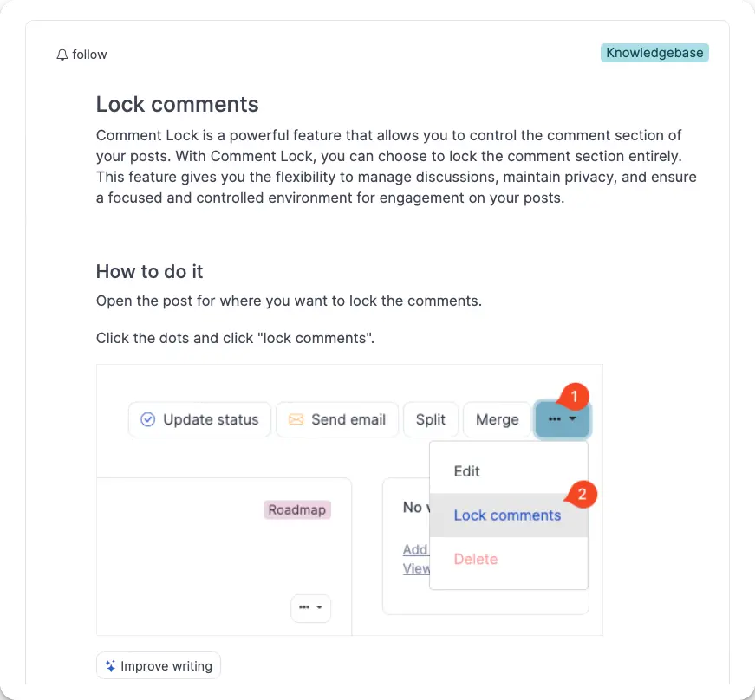Select Delete from the context menu
755x700 pixels.
pyautogui.click(x=475, y=559)
